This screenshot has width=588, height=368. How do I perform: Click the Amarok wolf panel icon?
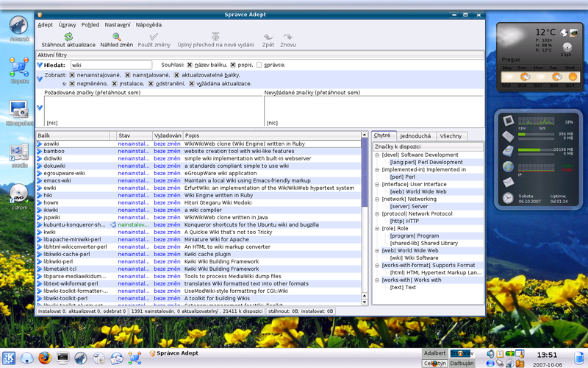click(81, 358)
